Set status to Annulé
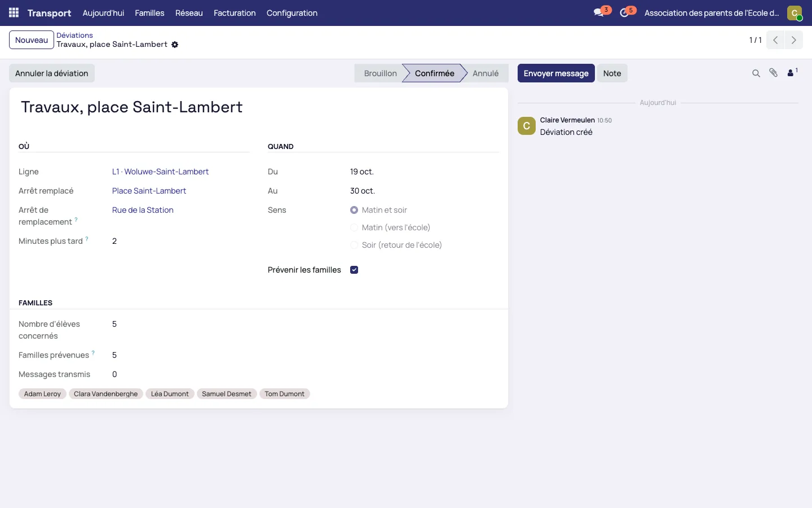This screenshot has height=508, width=812. (486, 73)
